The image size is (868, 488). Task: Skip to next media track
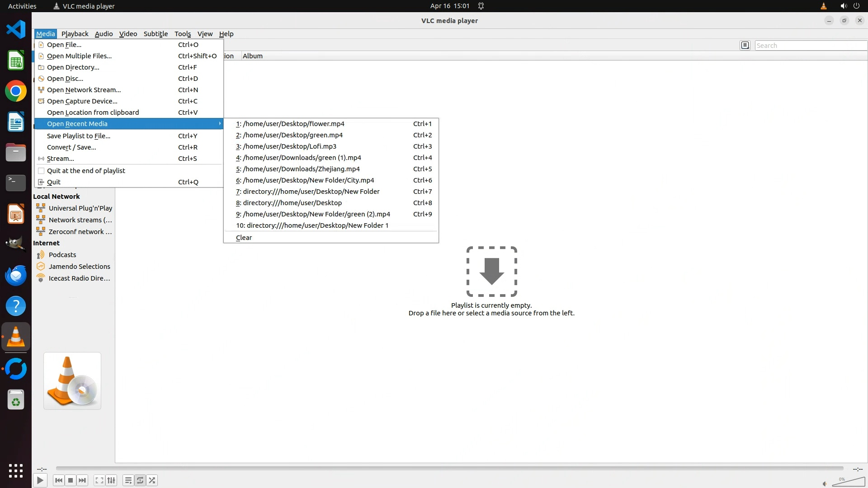pos(82,480)
